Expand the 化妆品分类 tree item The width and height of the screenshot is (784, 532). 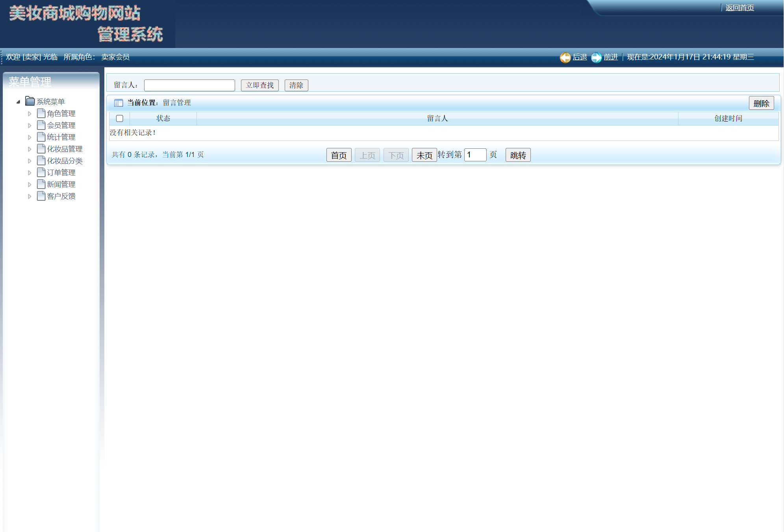(x=30, y=161)
